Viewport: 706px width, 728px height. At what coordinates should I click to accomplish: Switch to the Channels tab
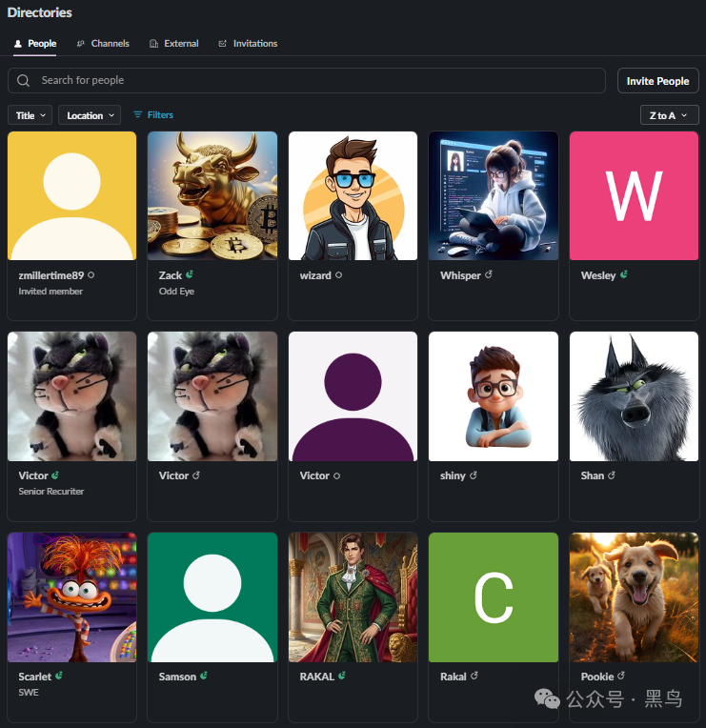[x=103, y=43]
